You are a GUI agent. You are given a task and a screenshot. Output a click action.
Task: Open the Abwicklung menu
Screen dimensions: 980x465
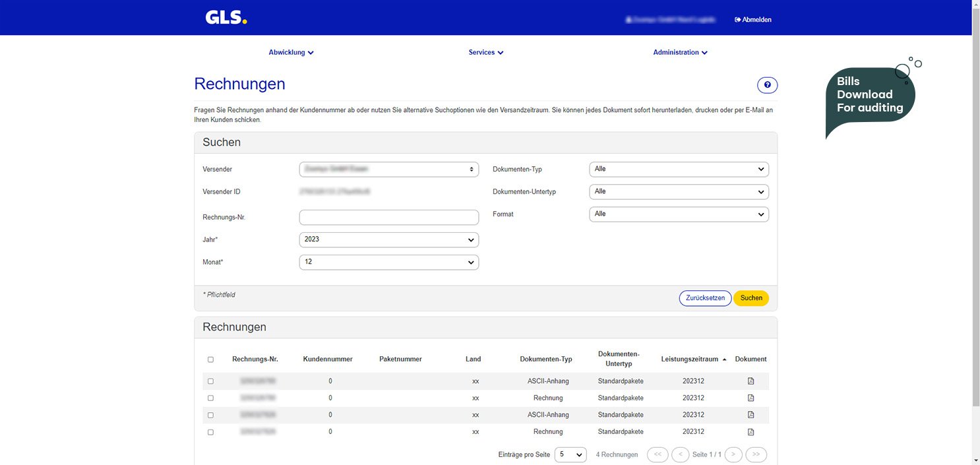[x=291, y=52]
